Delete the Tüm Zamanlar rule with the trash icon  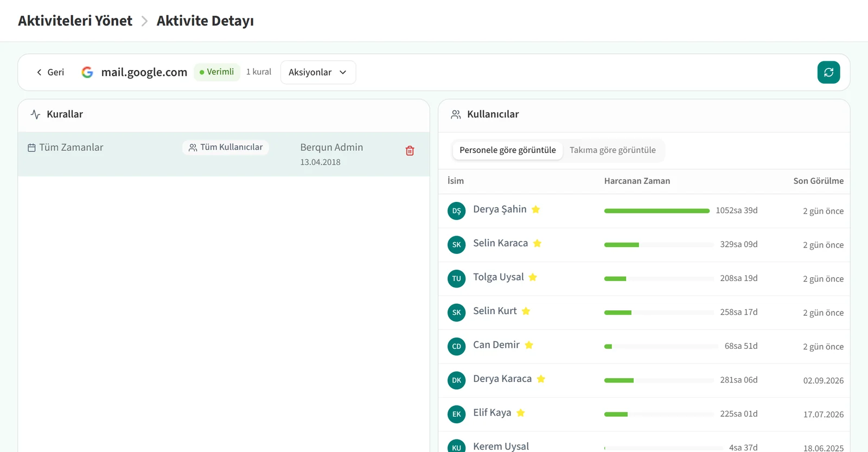point(410,151)
